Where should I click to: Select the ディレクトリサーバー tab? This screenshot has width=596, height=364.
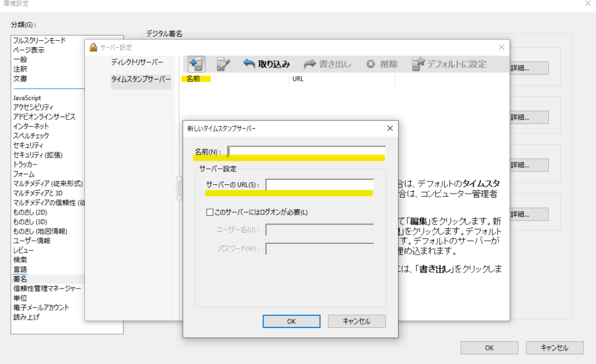(137, 62)
